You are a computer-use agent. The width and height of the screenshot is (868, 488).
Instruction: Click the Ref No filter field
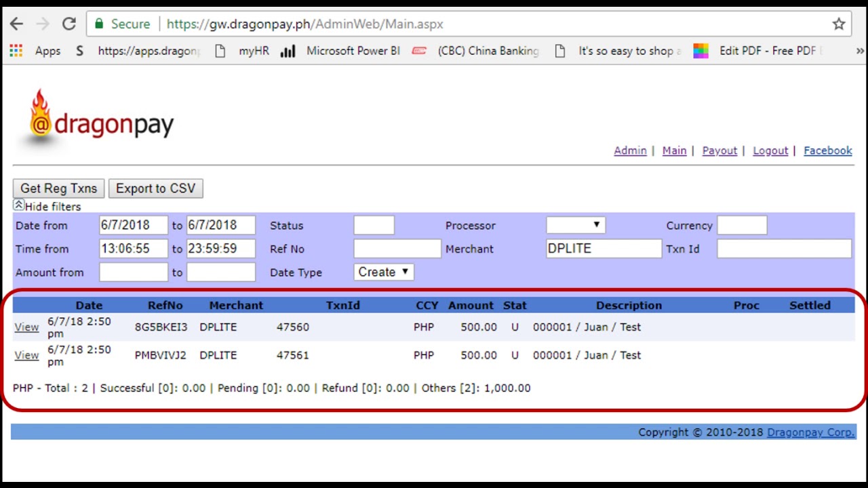[397, 249]
